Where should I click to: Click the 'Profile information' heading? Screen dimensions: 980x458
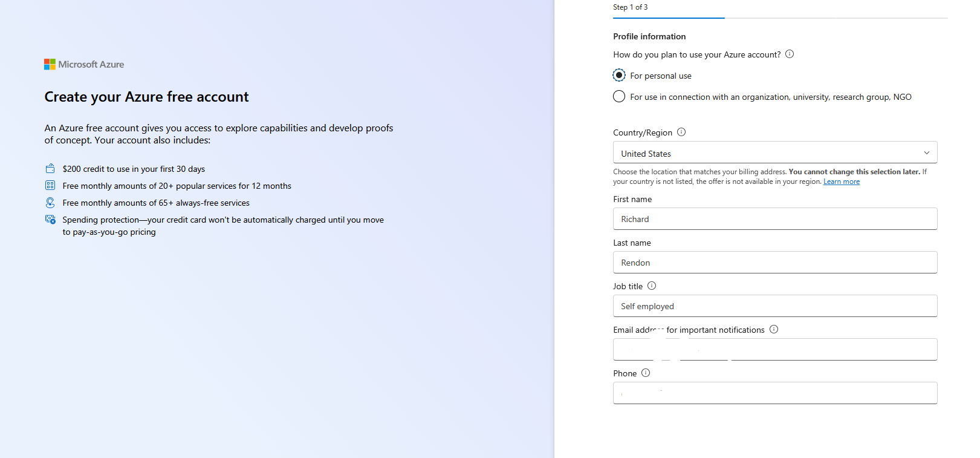pyautogui.click(x=649, y=36)
